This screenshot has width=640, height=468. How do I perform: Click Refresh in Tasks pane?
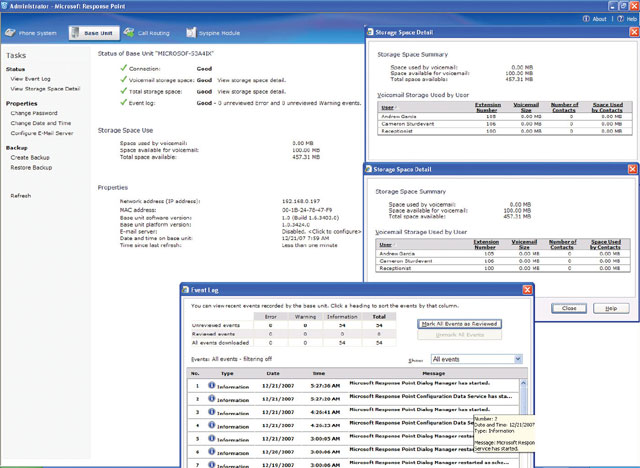(x=21, y=196)
